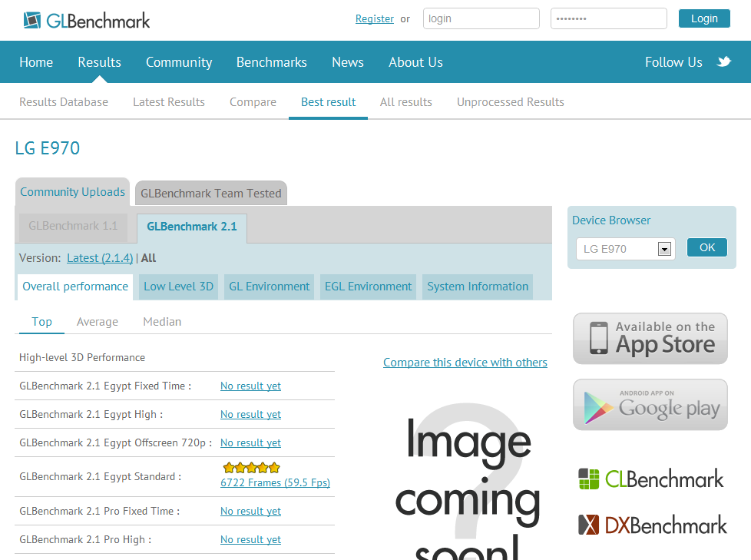The height and width of the screenshot is (560, 751).
Task: Select Best result sub-navigation
Action: tap(328, 102)
